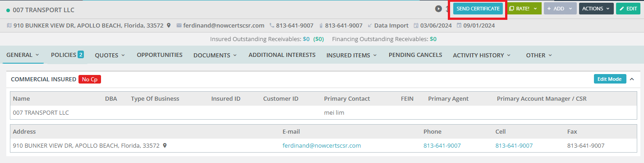This screenshot has height=163, width=644.
Task: Click the map pin icon in Address table row
Action: click(x=165, y=146)
